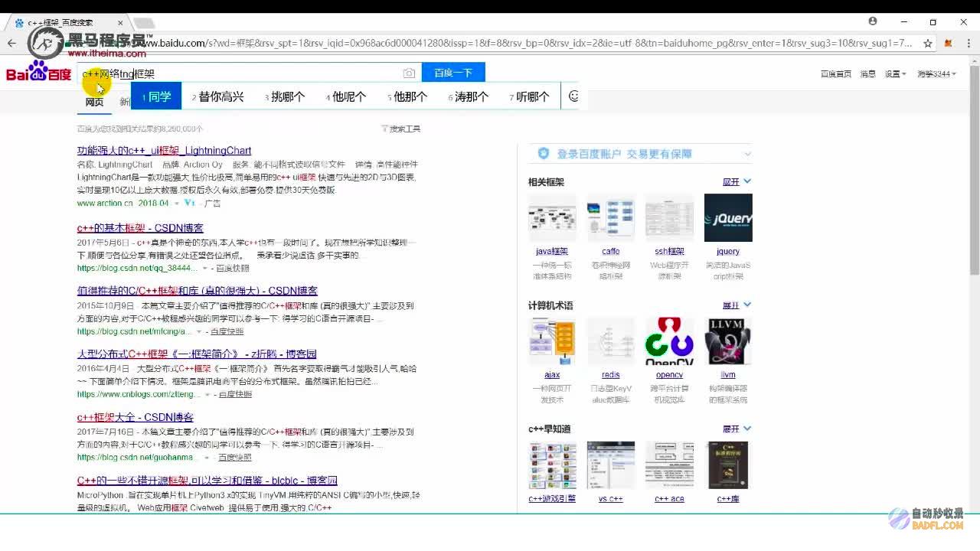Click the redis thumbnail image
This screenshot has height=551, width=980.
click(610, 341)
